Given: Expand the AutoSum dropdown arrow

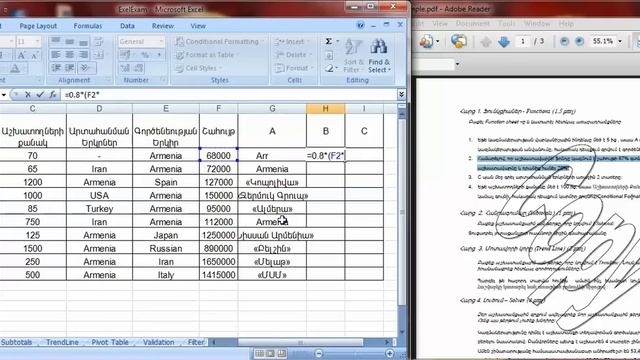Looking at the screenshot, I should point(338,41).
